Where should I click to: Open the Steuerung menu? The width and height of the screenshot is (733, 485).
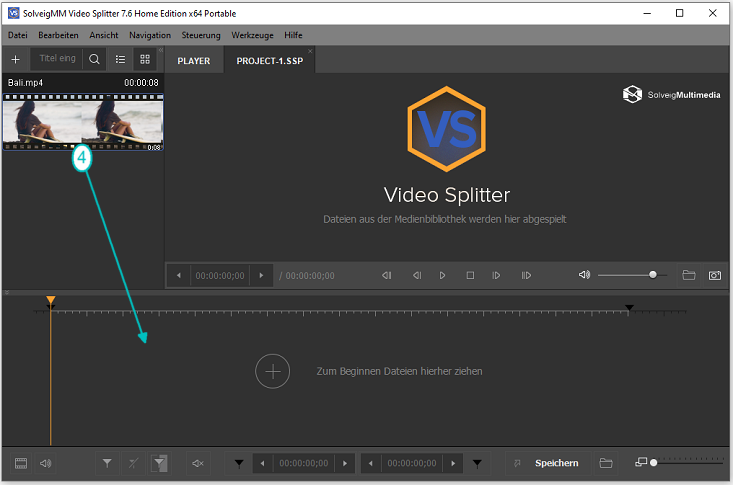(x=201, y=35)
